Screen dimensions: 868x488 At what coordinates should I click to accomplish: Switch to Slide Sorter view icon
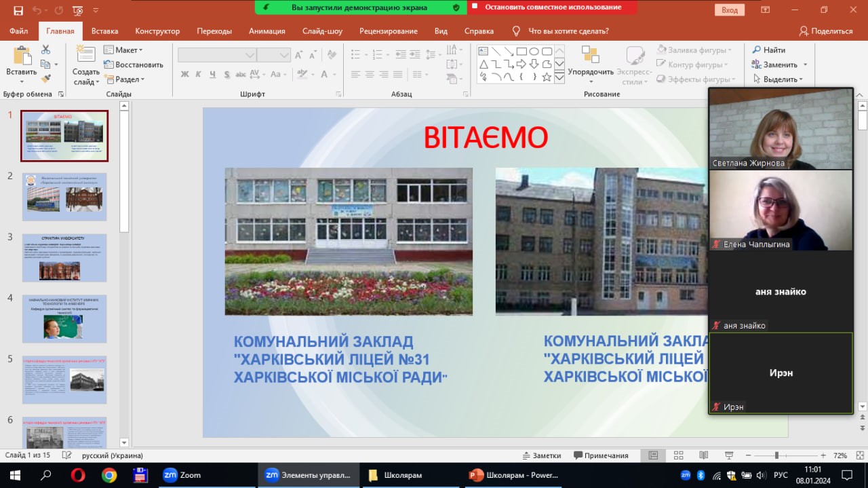click(679, 455)
